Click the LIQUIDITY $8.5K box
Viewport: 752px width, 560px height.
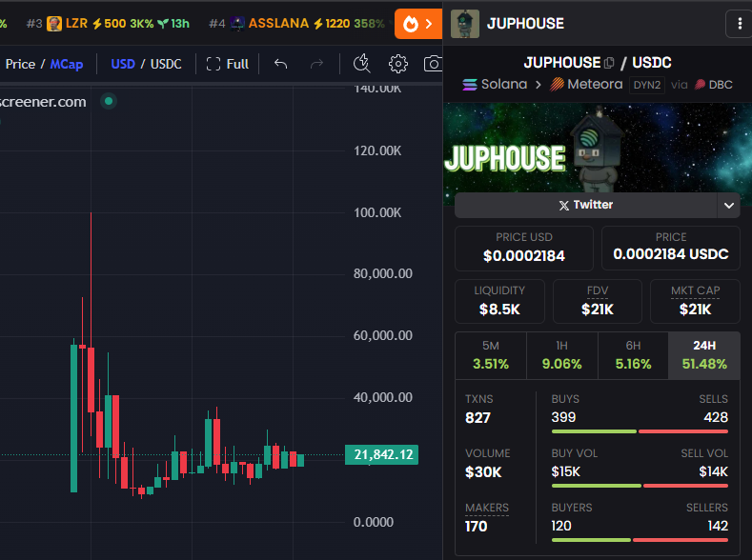coord(499,301)
